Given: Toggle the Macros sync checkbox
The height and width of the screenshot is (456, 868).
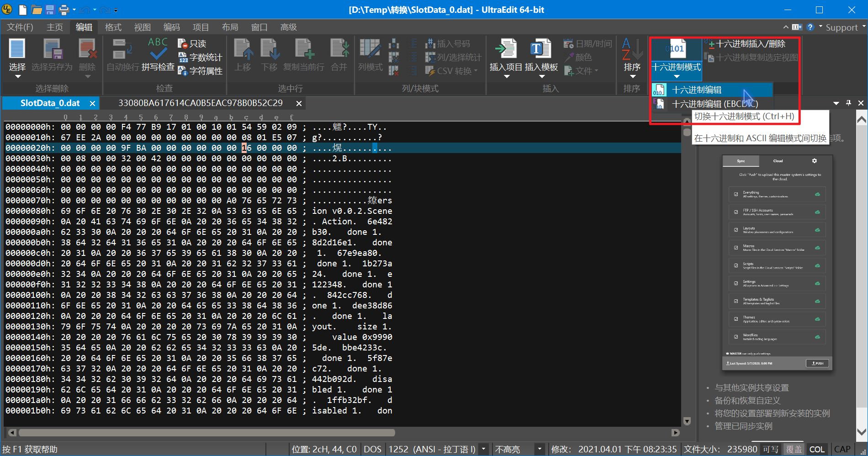Looking at the screenshot, I should click(x=736, y=248).
